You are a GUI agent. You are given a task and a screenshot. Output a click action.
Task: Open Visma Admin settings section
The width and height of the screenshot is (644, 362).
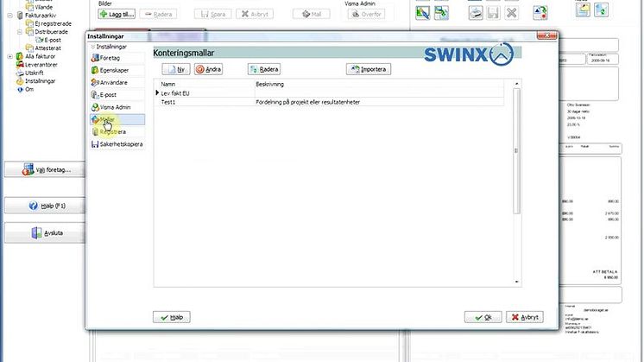coord(117,107)
